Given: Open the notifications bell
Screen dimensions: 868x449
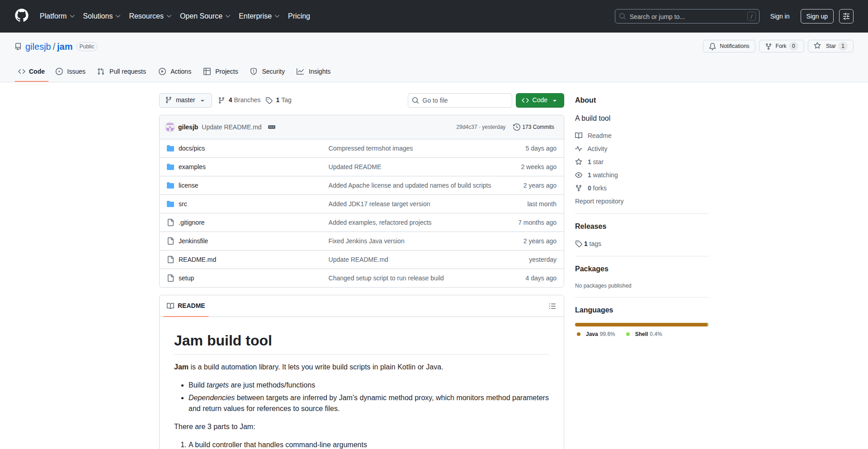Looking at the screenshot, I should click(712, 46).
